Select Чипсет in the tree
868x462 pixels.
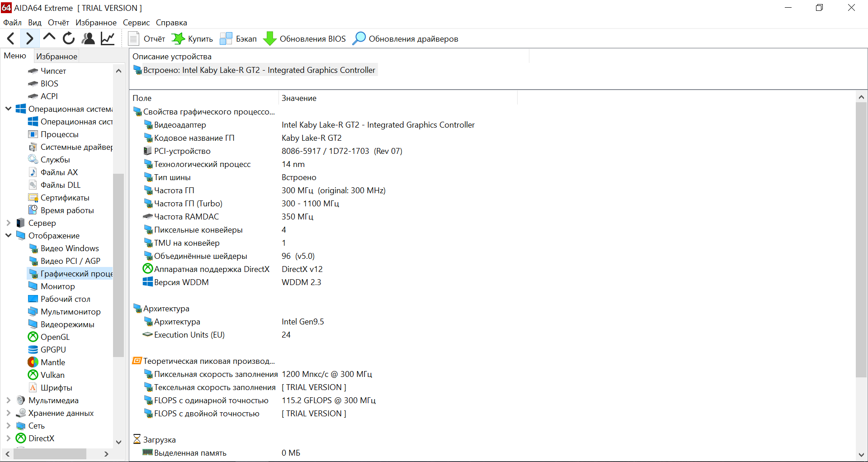tap(53, 71)
